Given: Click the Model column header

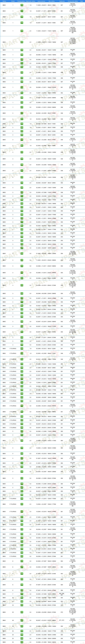Looking at the screenshot, I should (13, 1).
